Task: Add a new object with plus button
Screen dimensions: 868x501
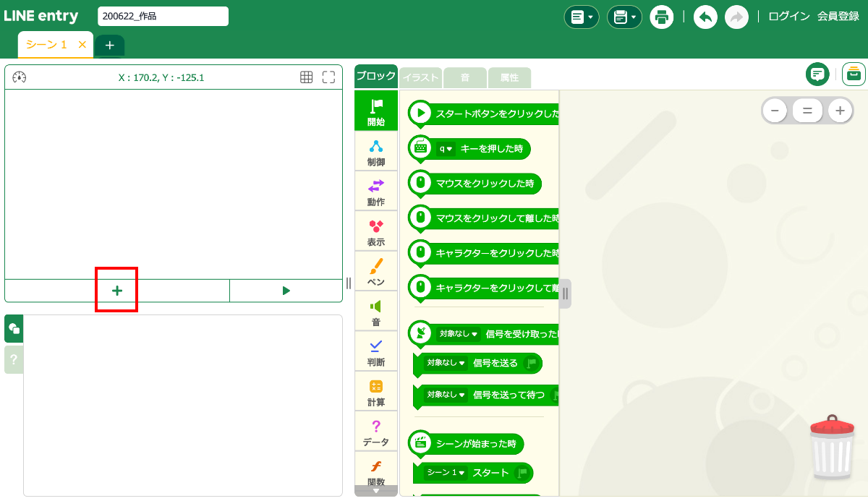Action: click(x=117, y=291)
